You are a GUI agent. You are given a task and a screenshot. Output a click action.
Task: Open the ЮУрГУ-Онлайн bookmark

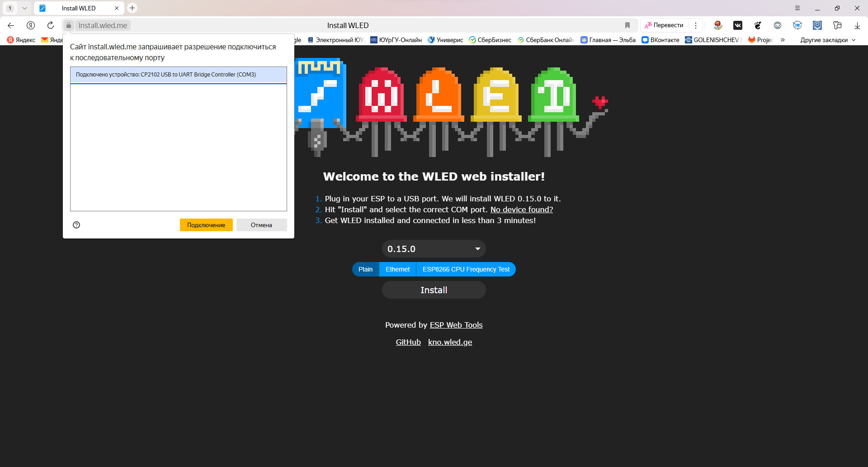(396, 40)
